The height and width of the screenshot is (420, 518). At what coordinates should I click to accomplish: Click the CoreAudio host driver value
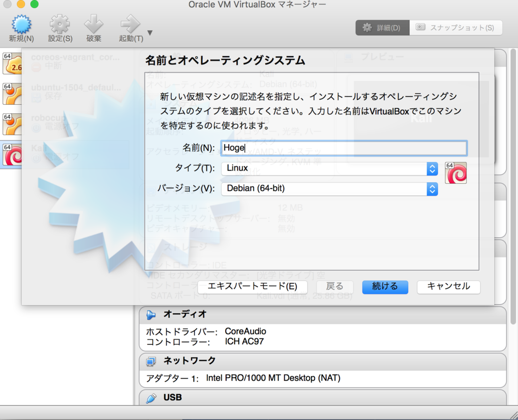click(245, 331)
